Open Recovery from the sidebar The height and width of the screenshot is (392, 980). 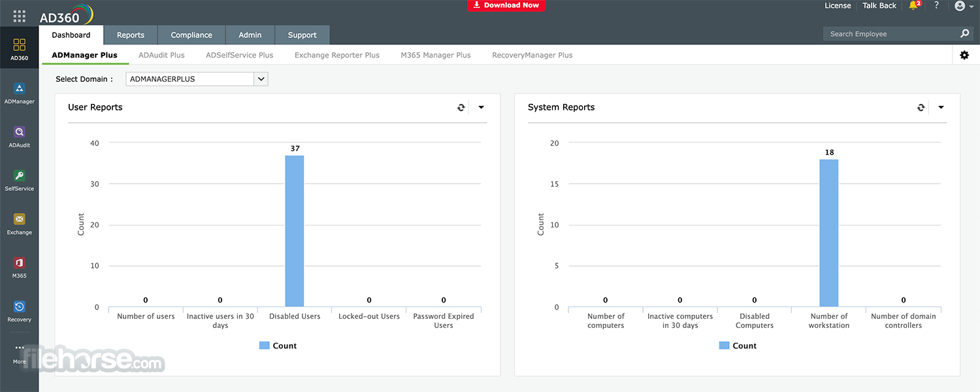[x=20, y=312]
